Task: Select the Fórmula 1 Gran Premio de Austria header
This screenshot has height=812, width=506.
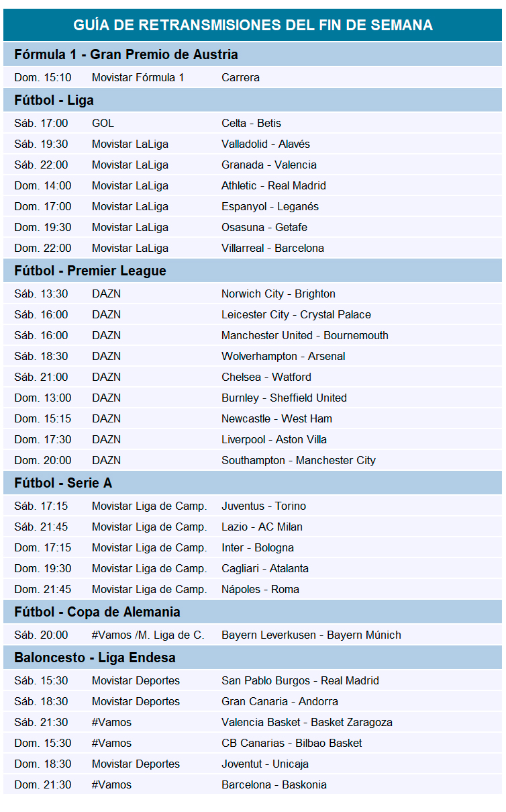Action: [126, 54]
